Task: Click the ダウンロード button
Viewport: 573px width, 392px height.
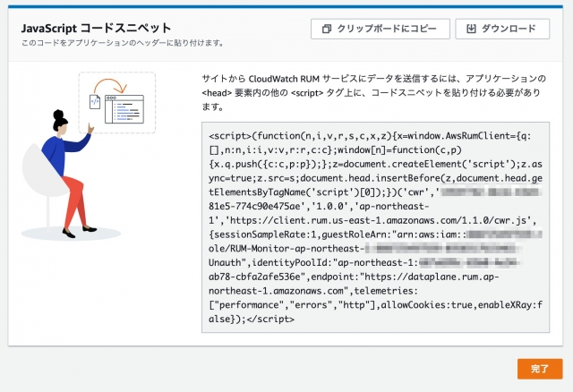Action: (x=502, y=29)
